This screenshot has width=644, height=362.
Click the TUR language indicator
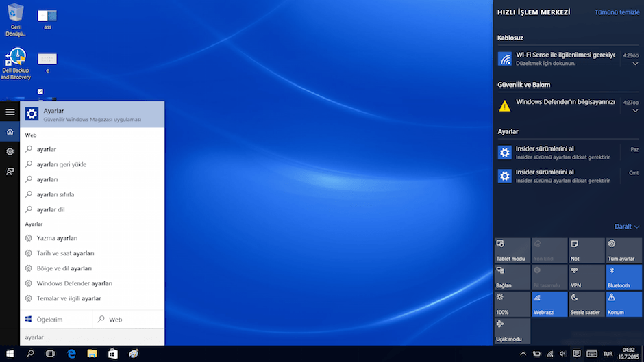(608, 353)
